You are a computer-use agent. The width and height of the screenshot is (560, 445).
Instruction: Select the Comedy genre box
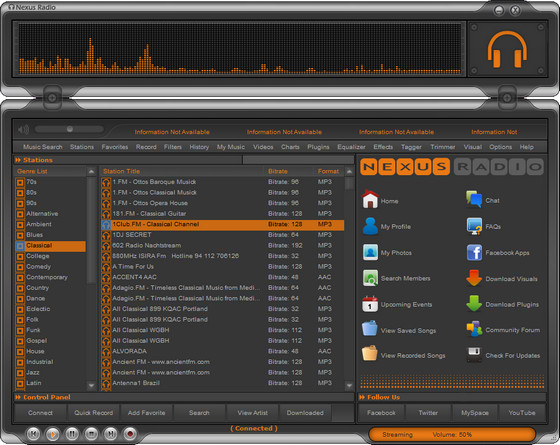point(20,267)
